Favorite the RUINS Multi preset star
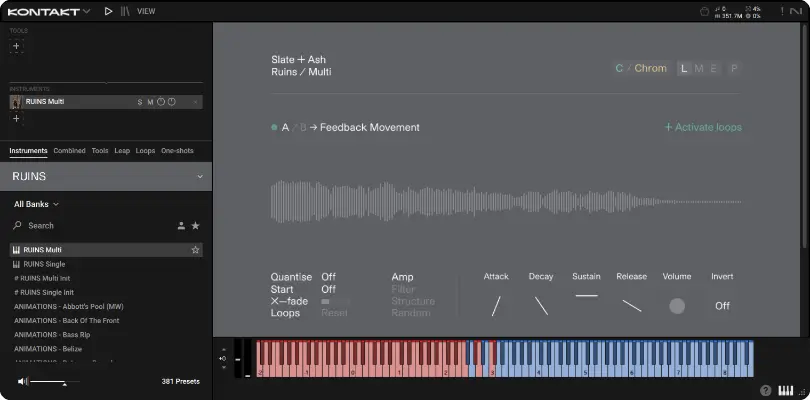 [x=195, y=250]
